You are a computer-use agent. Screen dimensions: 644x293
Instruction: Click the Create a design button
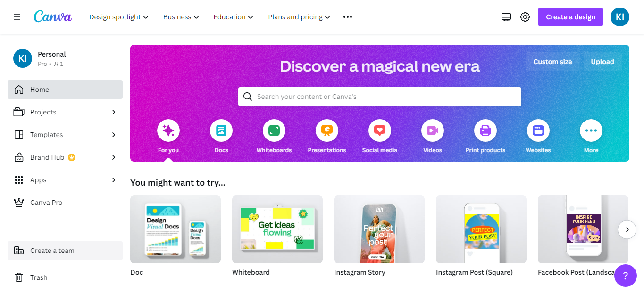point(570,17)
